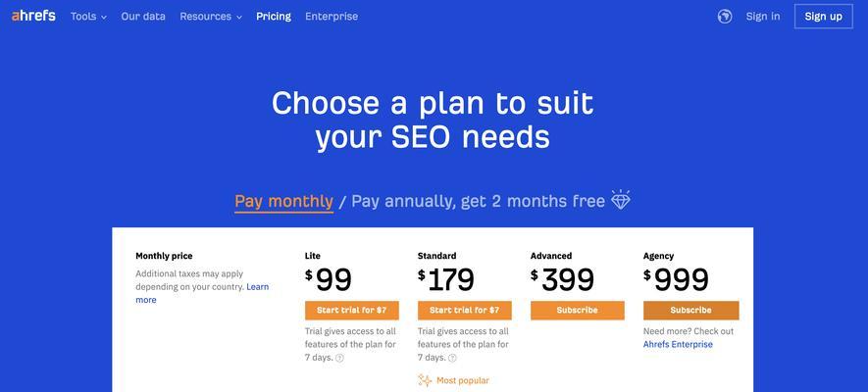
Task: Click the Most popular sparkle icon
Action: tap(425, 380)
